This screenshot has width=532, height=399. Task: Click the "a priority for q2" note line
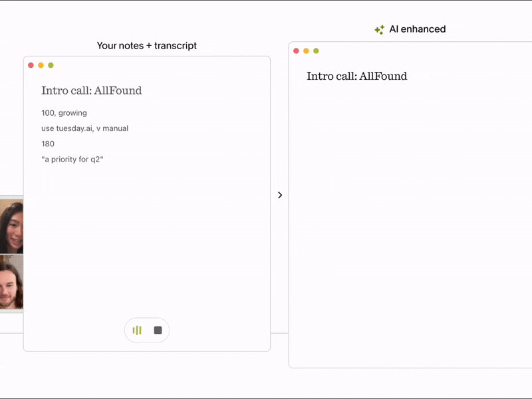click(x=72, y=160)
